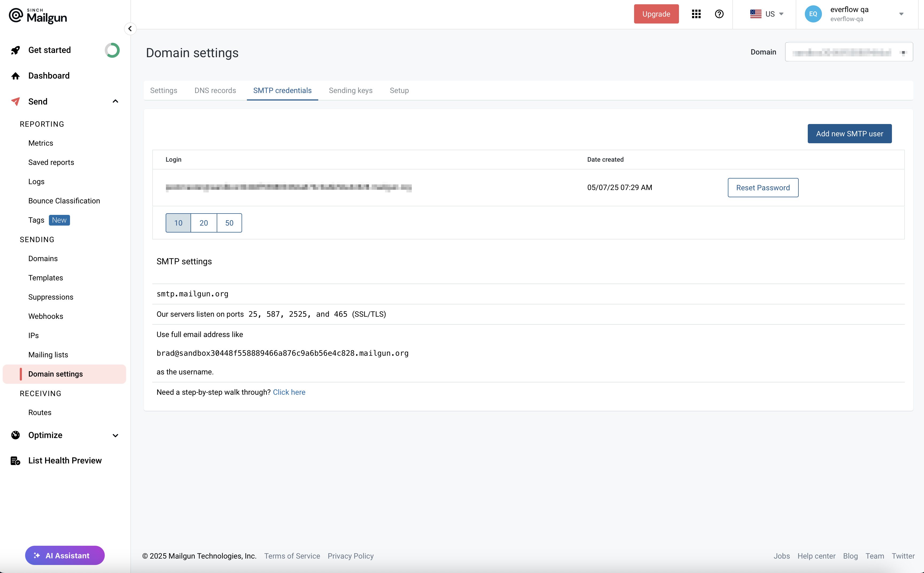924x573 pixels.
Task: Collapse the Send menu section
Action: pyautogui.click(x=115, y=101)
